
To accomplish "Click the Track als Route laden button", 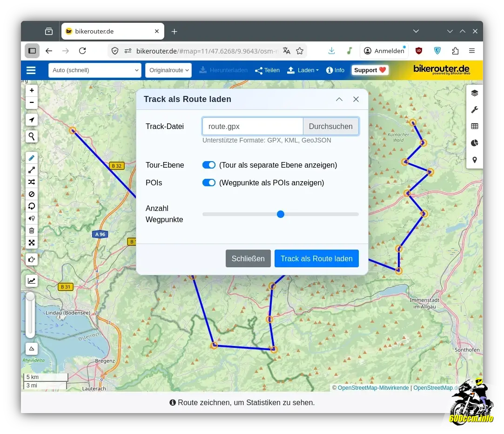I will tap(316, 258).
